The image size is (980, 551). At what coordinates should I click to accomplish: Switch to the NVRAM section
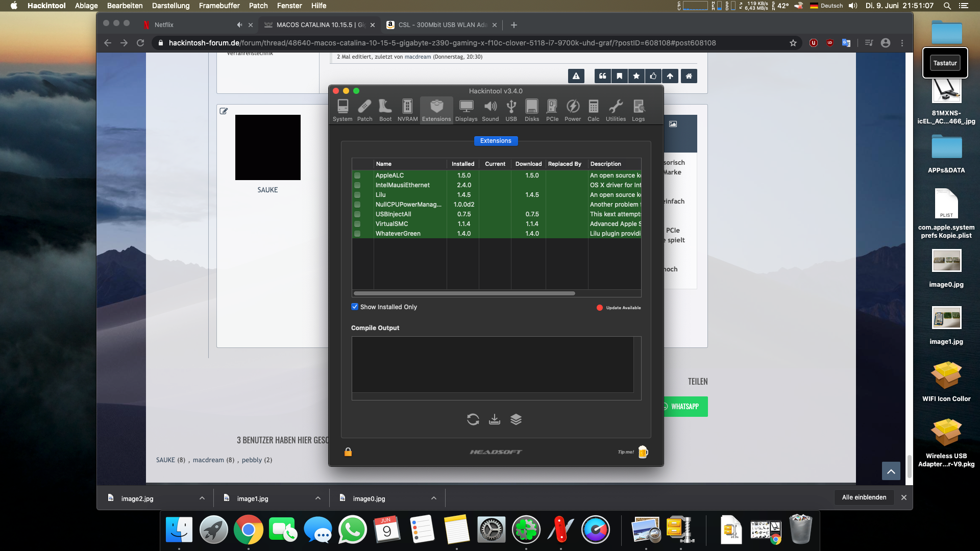pos(407,110)
